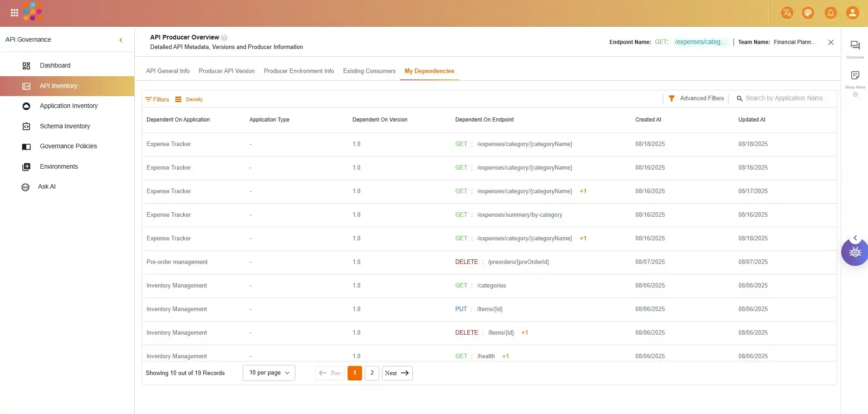Open Governance Policies in sidebar

tap(68, 146)
